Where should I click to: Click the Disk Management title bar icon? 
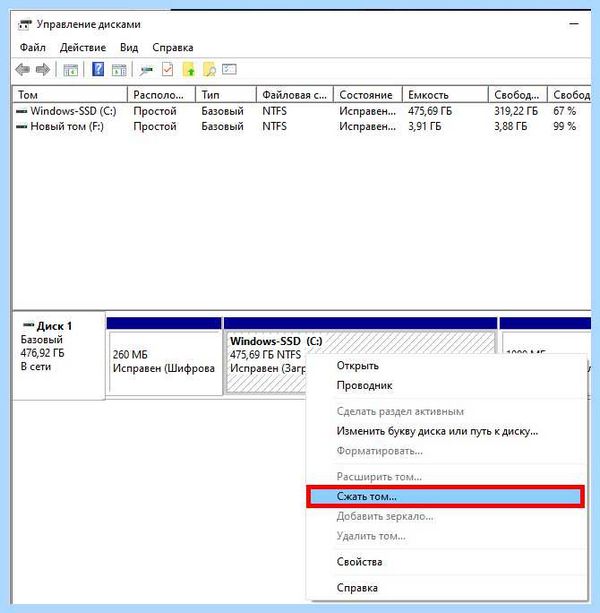pyautogui.click(x=25, y=25)
